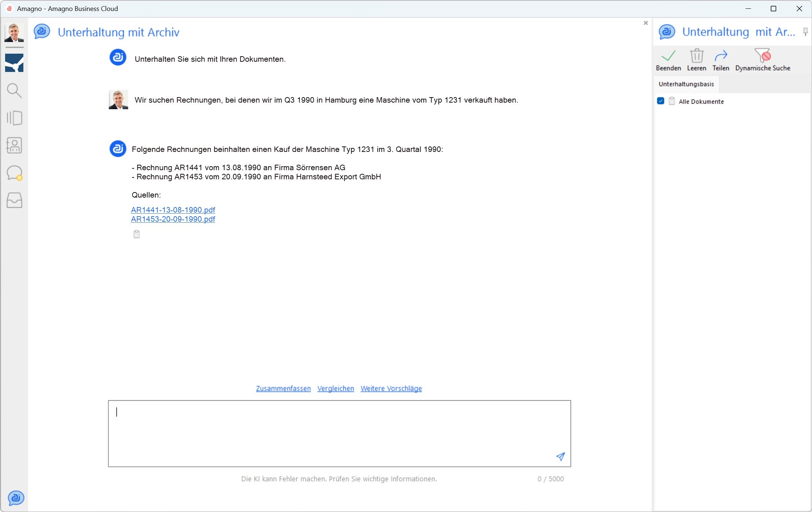Open the AR1453-20-09-1990.pdf link

tap(173, 219)
